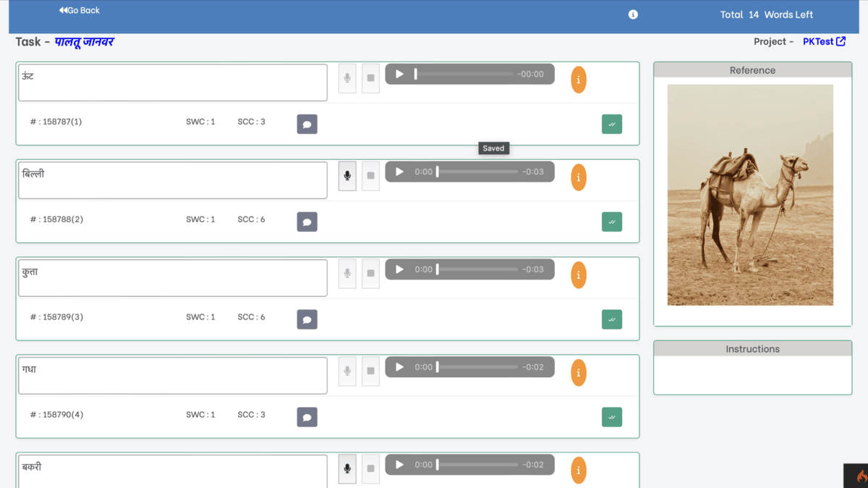868x488 pixels.
Task: Click the कुत्ता text field
Action: (x=173, y=278)
